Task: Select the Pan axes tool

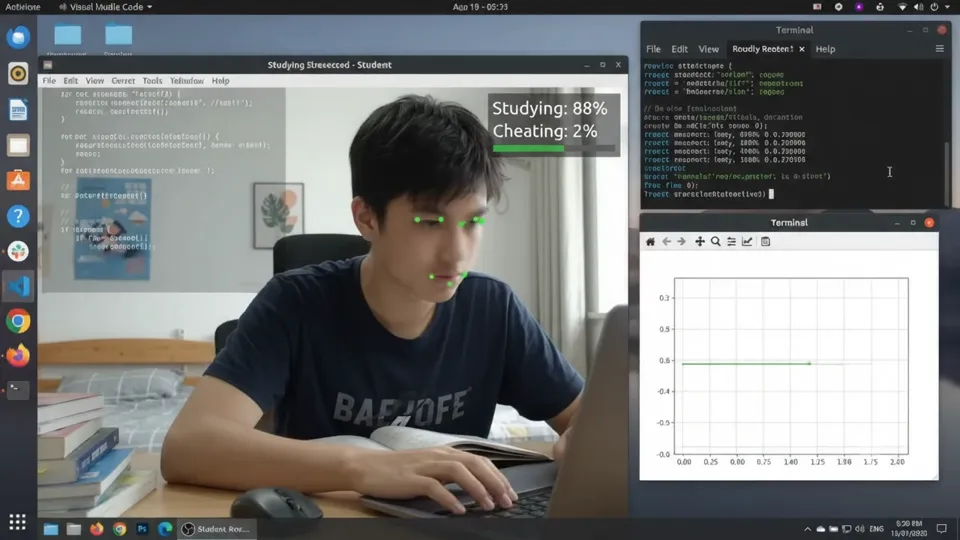Action: tap(699, 242)
